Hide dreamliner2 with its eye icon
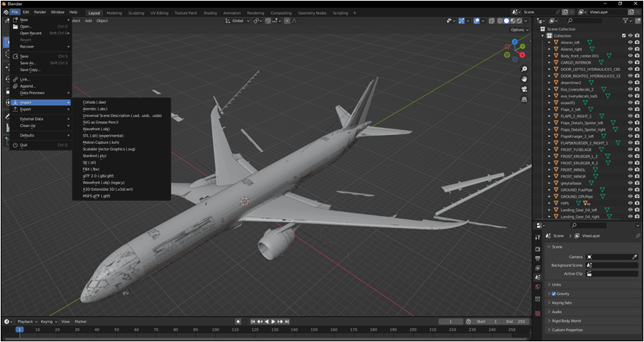 tap(630, 83)
